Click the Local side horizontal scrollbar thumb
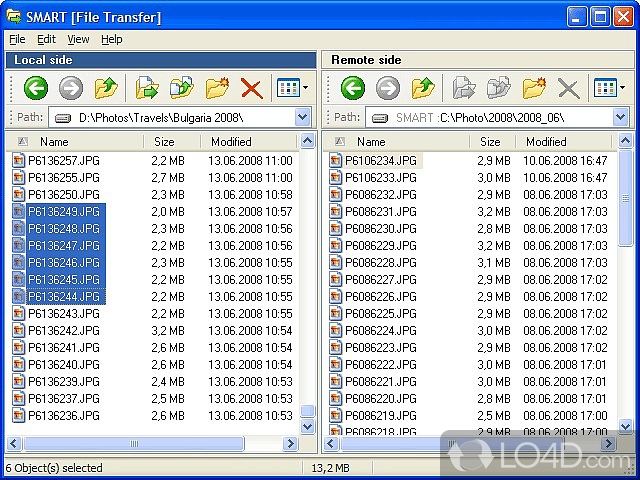640x480 pixels. [134, 444]
